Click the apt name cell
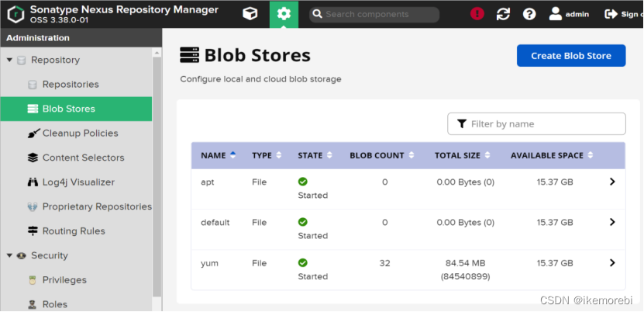The image size is (644, 312). 208,182
